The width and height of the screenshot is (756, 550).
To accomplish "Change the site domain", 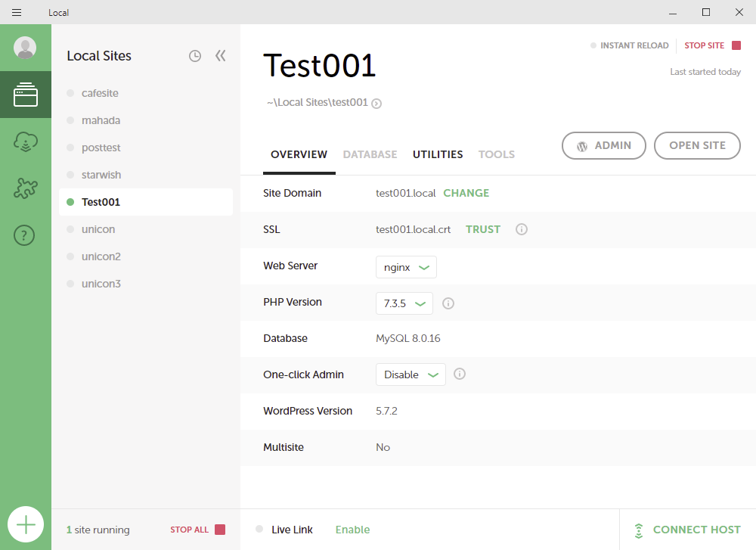I will [466, 193].
